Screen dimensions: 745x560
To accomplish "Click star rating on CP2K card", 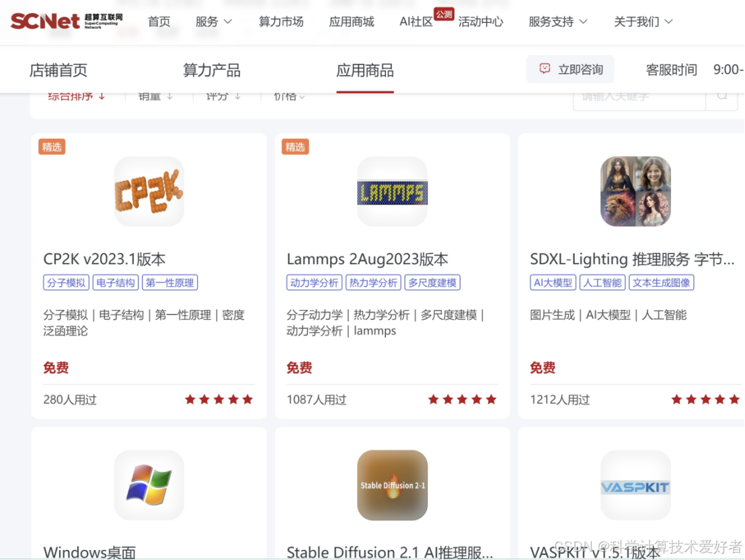I will point(219,399).
